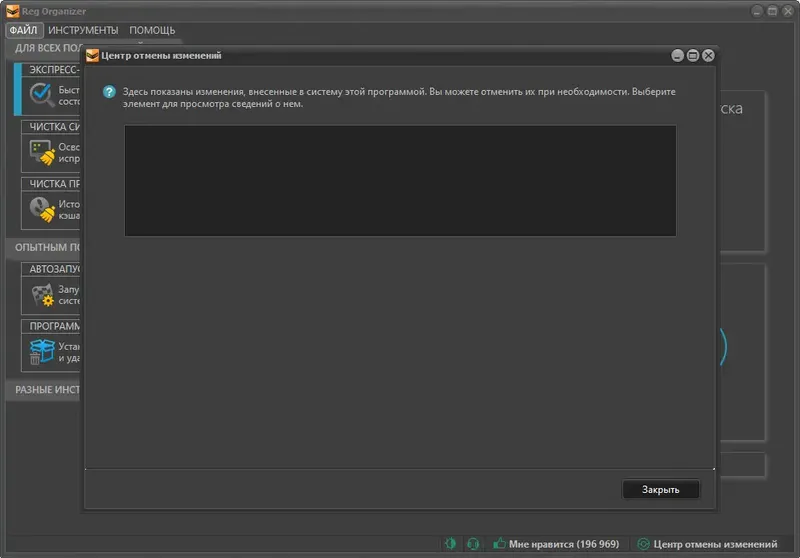The width and height of the screenshot is (800, 558).
Task: Click the green bug icon in status bar
Action: click(x=450, y=544)
